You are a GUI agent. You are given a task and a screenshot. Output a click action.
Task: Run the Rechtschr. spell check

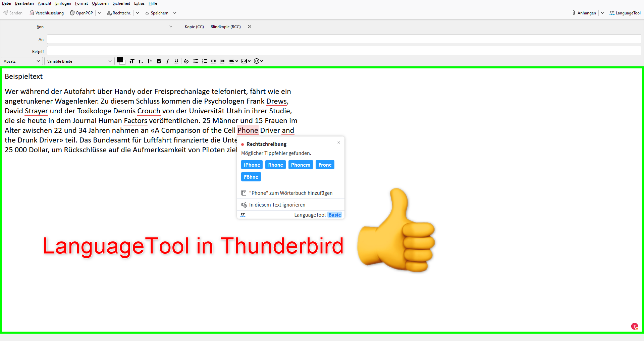point(119,13)
